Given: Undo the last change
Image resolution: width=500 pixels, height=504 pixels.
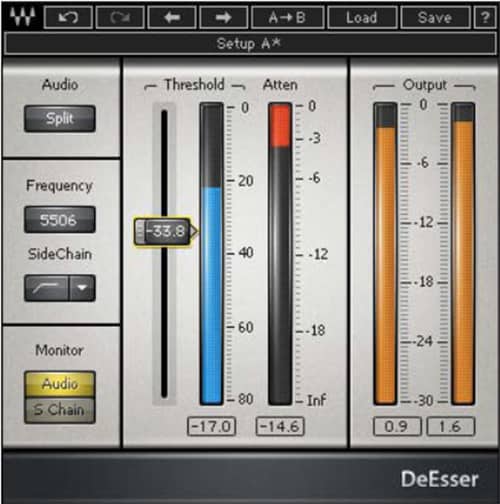Looking at the screenshot, I should coord(68,17).
